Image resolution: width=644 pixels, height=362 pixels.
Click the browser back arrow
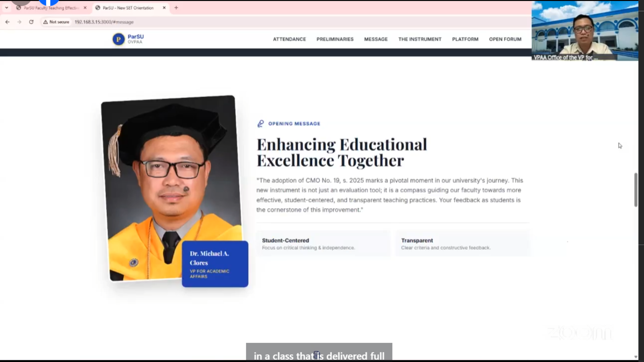click(x=7, y=22)
